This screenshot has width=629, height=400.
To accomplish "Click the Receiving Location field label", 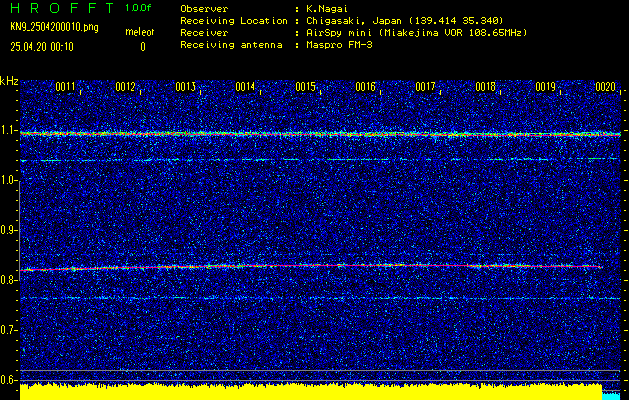I will coord(234,21).
